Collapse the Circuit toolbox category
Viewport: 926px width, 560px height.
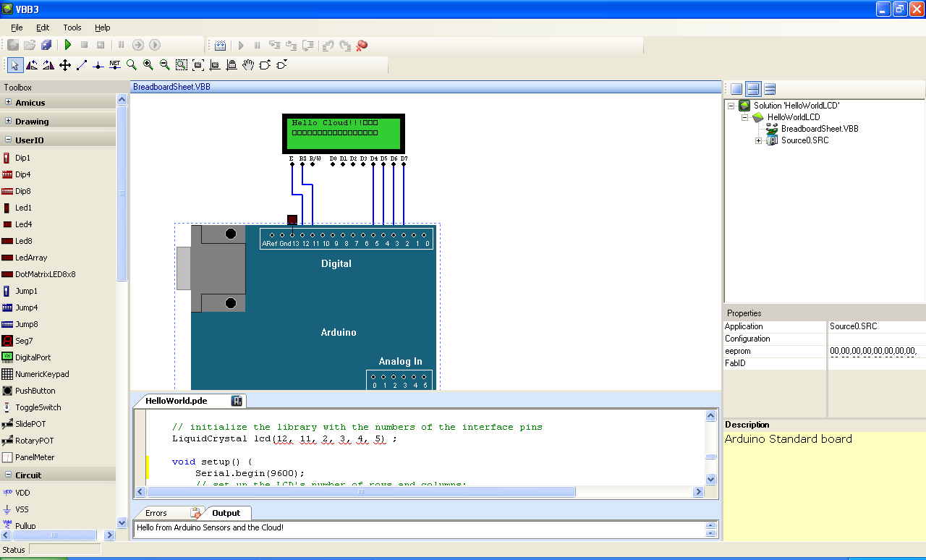click(8, 475)
